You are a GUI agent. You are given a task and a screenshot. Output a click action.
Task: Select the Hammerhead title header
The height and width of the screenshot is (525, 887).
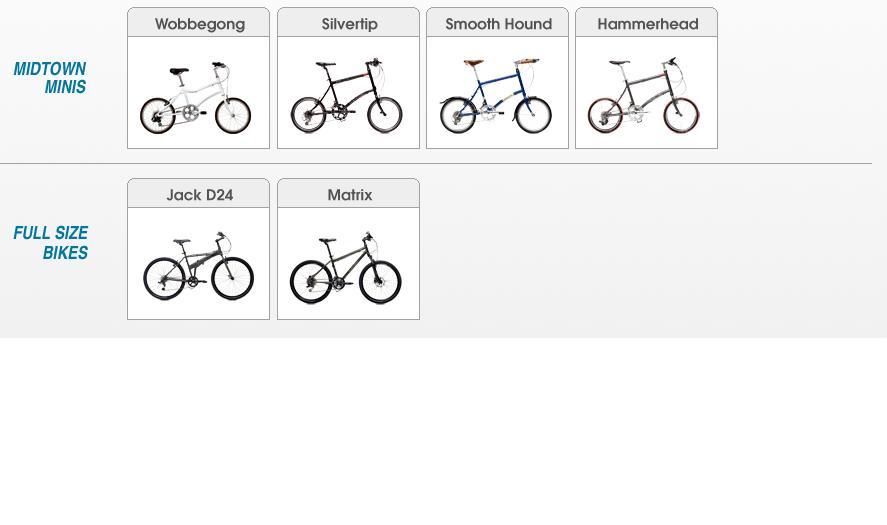click(x=647, y=23)
